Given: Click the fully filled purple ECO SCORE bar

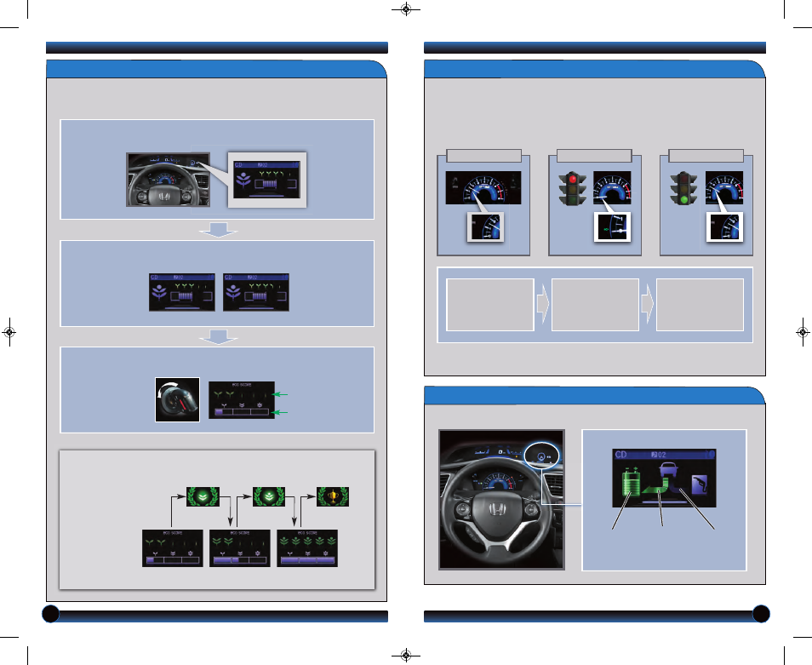Looking at the screenshot, I should [307, 560].
